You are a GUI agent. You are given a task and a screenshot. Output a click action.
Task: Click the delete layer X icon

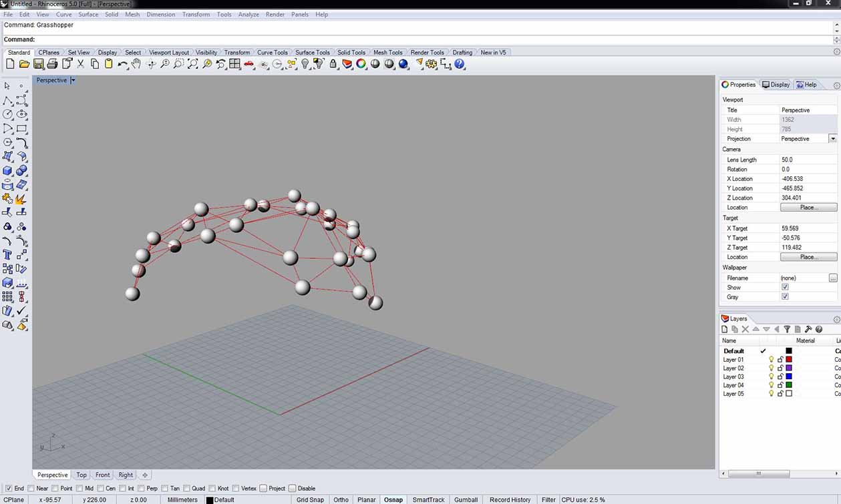[x=745, y=329]
